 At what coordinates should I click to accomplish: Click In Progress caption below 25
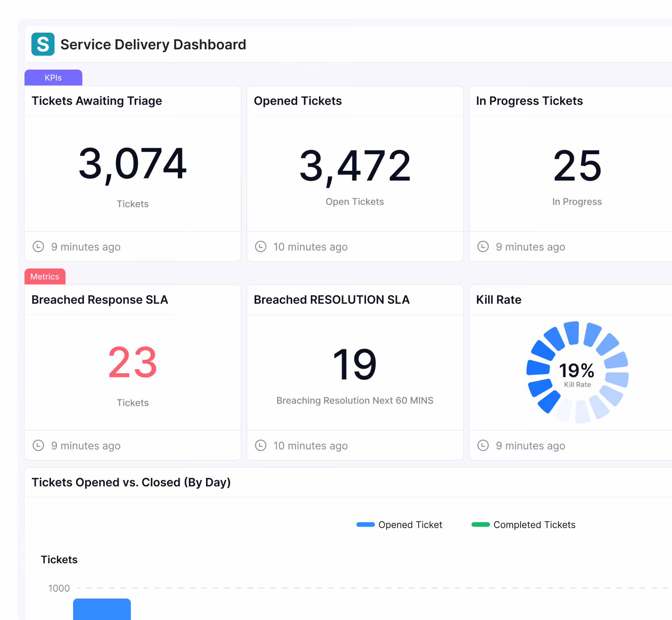(x=577, y=201)
